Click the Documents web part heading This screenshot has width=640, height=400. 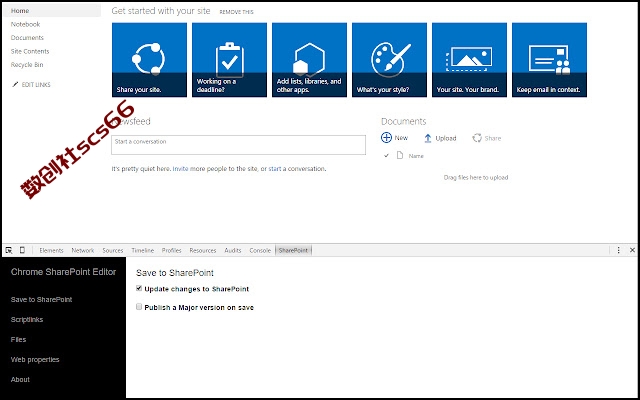point(404,121)
